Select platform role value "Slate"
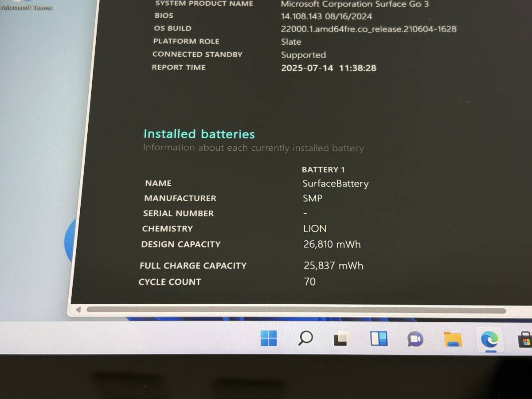Image resolution: width=532 pixels, height=399 pixels. [x=291, y=42]
